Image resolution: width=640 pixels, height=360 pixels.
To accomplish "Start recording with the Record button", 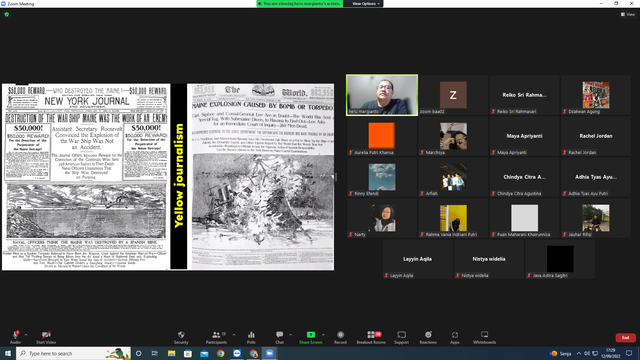I will pos(340,337).
